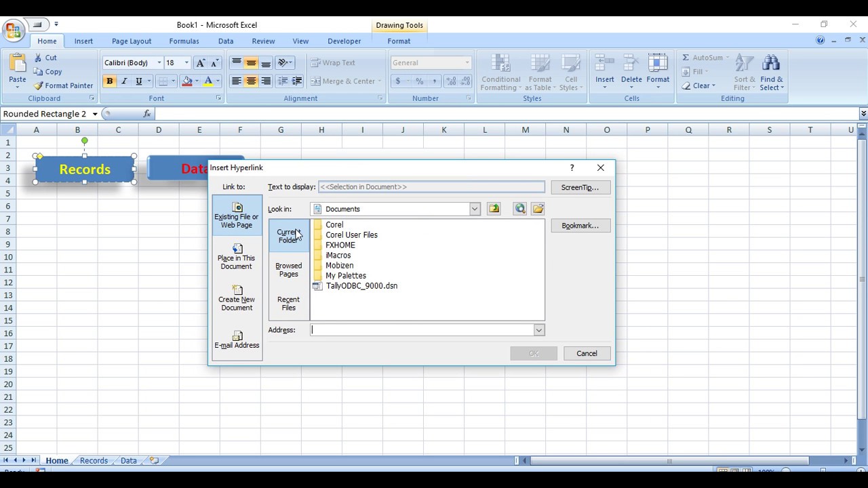
Task: Click Align Text Right icon
Action: coord(266,81)
